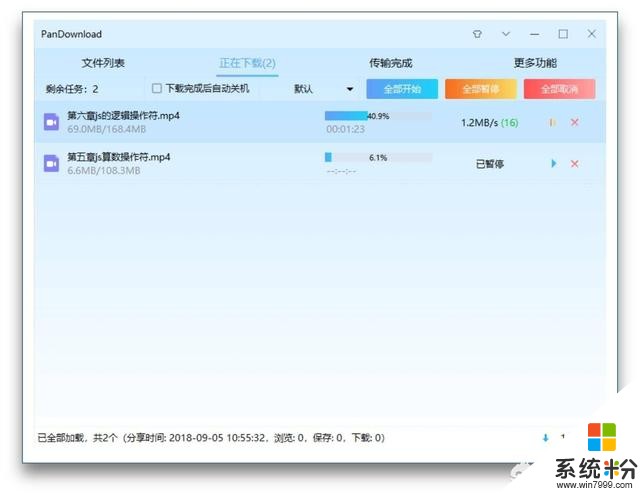The image size is (640, 496).
Task: Click the 69.0MB/168.4MB size text
Action: [107, 129]
